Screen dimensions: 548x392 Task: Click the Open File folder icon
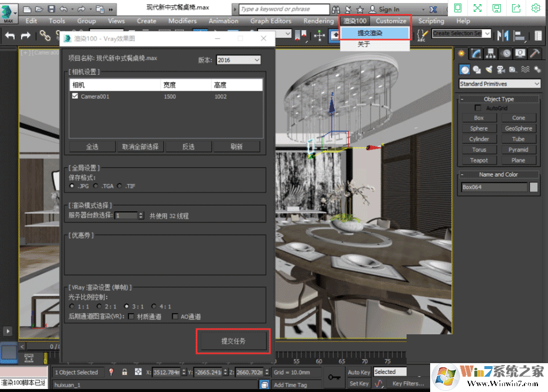pos(39,9)
